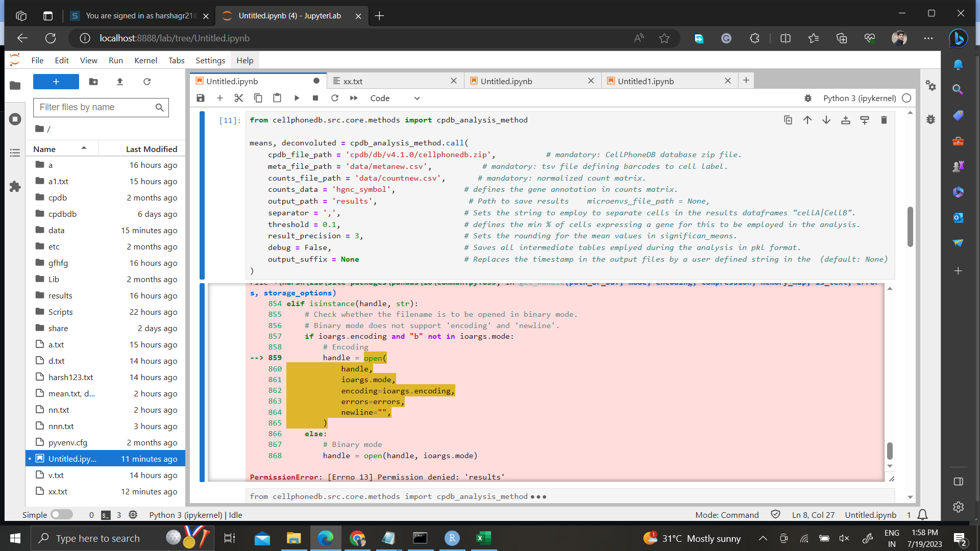Delete the current cell
Image resolution: width=980 pixels, height=551 pixels.
click(884, 120)
